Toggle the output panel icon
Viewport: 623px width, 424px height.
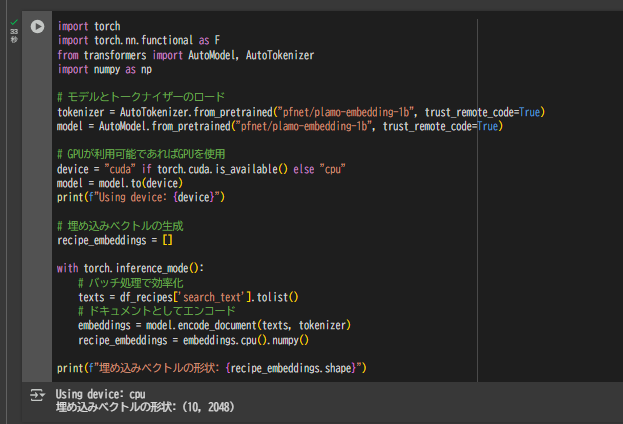[x=37, y=395]
